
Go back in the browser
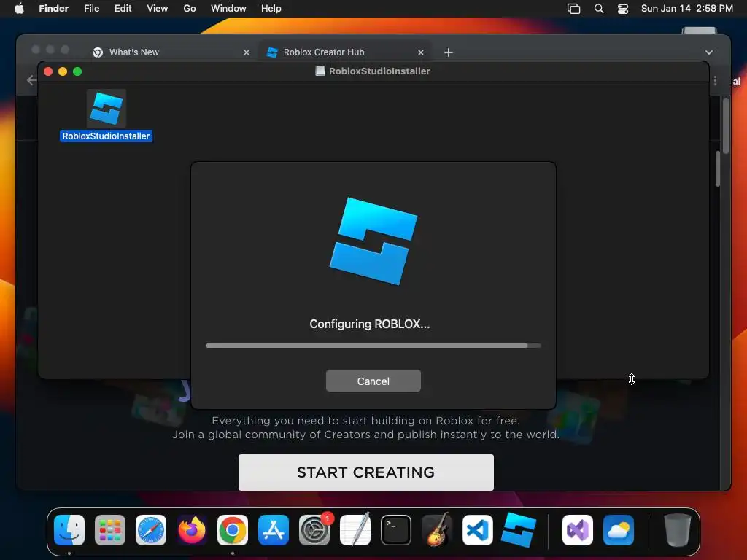[x=31, y=80]
